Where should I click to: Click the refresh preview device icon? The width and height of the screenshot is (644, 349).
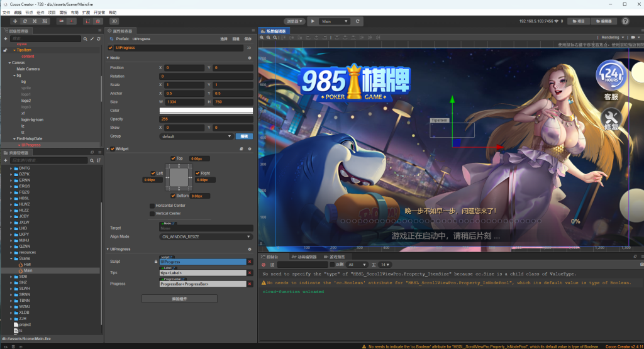(357, 21)
